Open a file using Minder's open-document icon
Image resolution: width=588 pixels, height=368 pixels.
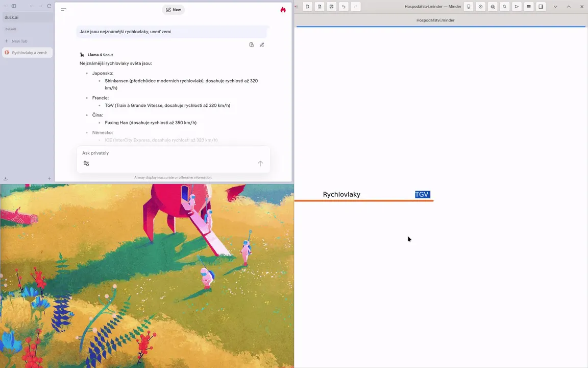(x=320, y=7)
